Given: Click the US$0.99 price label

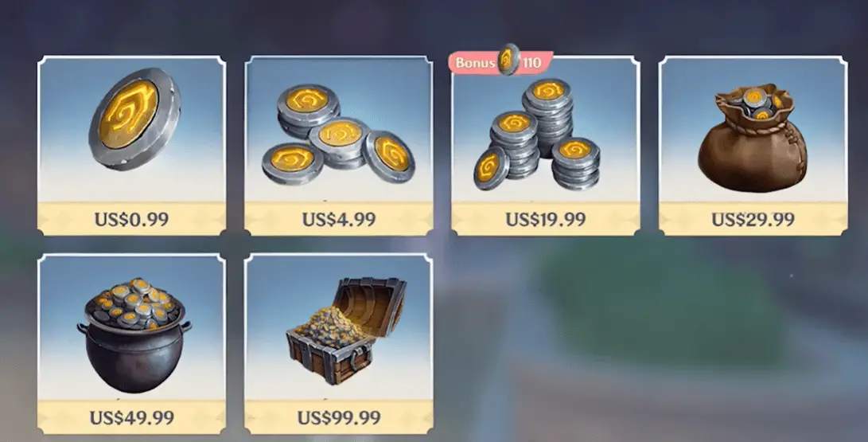Looking at the screenshot, I should click(x=132, y=219).
